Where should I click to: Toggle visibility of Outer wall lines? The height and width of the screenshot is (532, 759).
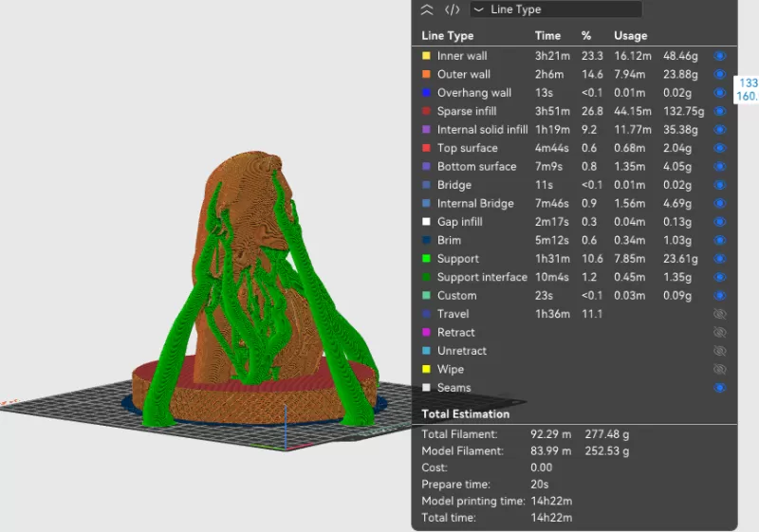coord(719,75)
